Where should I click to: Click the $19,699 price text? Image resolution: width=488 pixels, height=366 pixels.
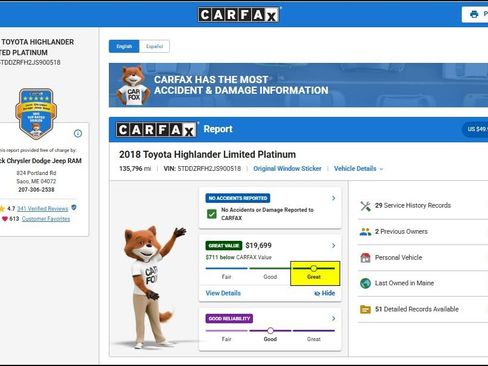(x=258, y=246)
